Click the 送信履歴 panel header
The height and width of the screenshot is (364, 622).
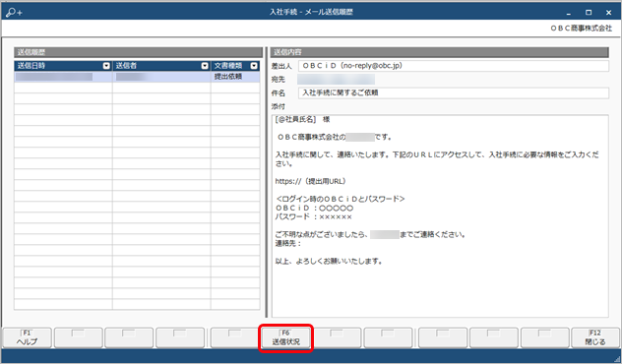(x=138, y=52)
